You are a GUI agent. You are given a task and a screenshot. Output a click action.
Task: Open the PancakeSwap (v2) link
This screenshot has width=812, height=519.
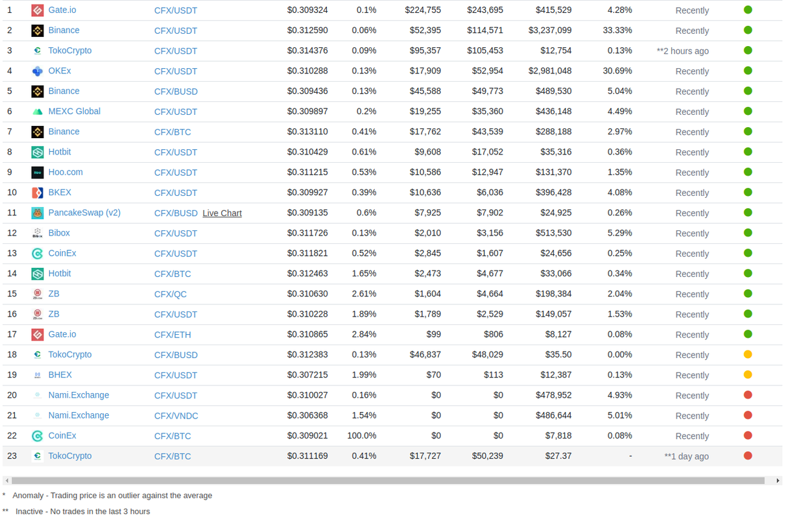tap(84, 212)
